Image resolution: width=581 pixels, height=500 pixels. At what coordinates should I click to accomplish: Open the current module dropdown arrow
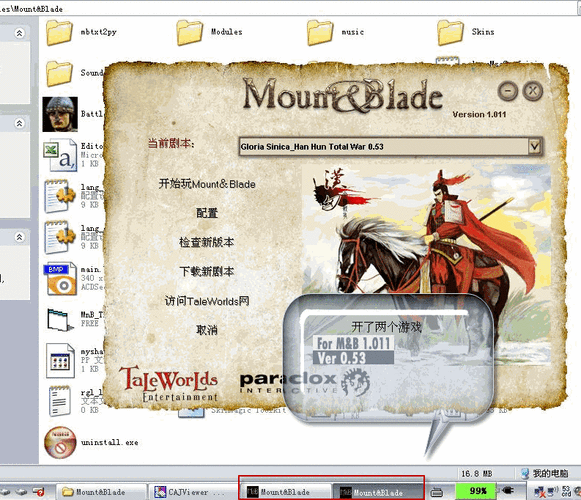tap(534, 147)
